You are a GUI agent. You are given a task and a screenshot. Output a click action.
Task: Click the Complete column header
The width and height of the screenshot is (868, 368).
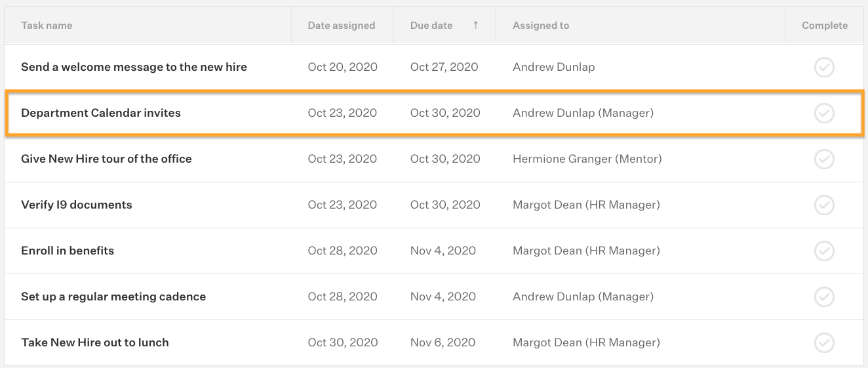point(825,26)
